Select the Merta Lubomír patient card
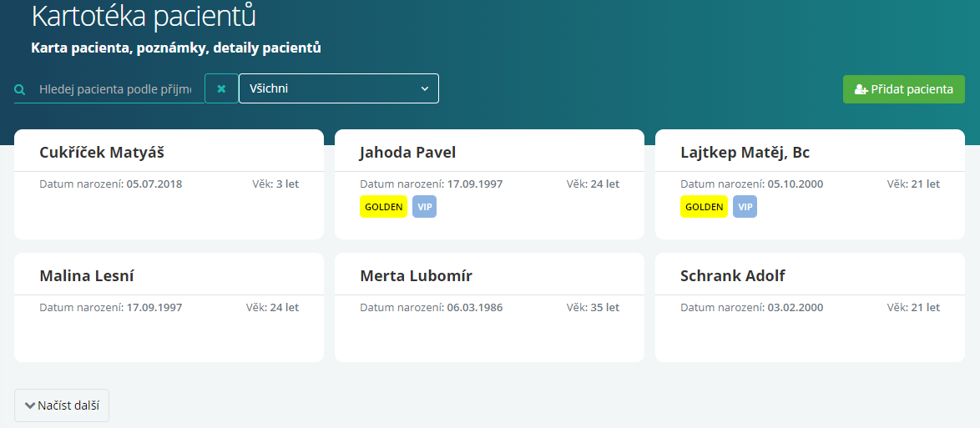 point(489,307)
